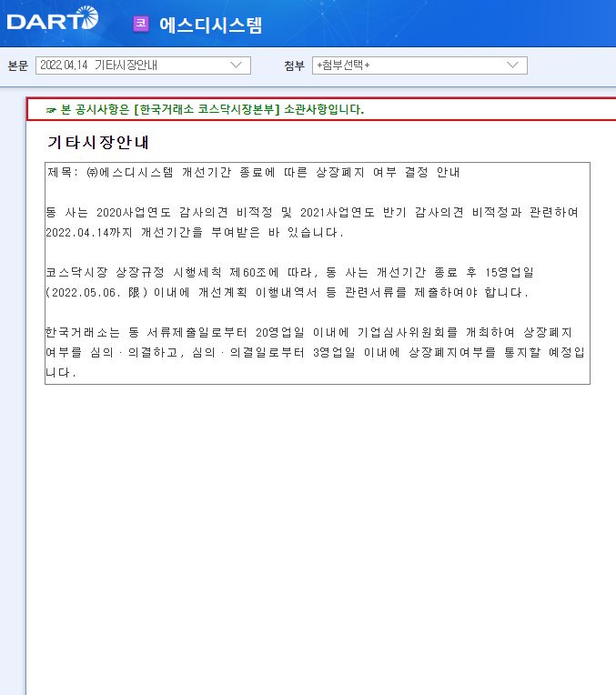Click the 본문 label

point(17,66)
